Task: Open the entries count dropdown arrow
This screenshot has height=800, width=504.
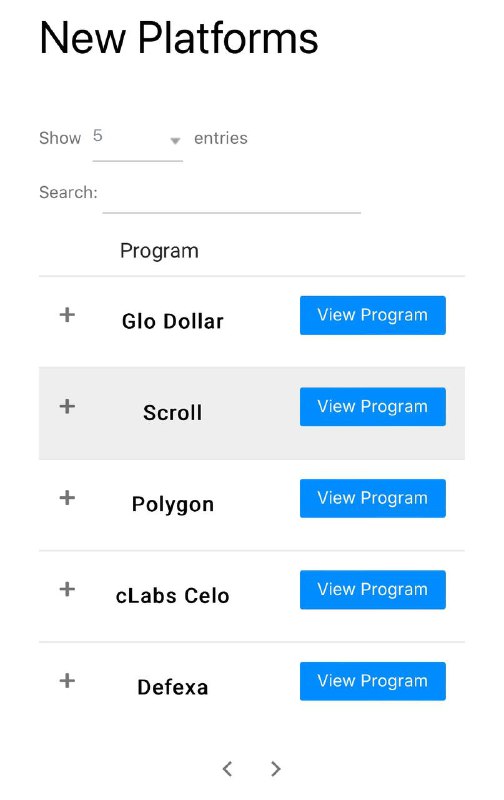Action: [x=175, y=140]
